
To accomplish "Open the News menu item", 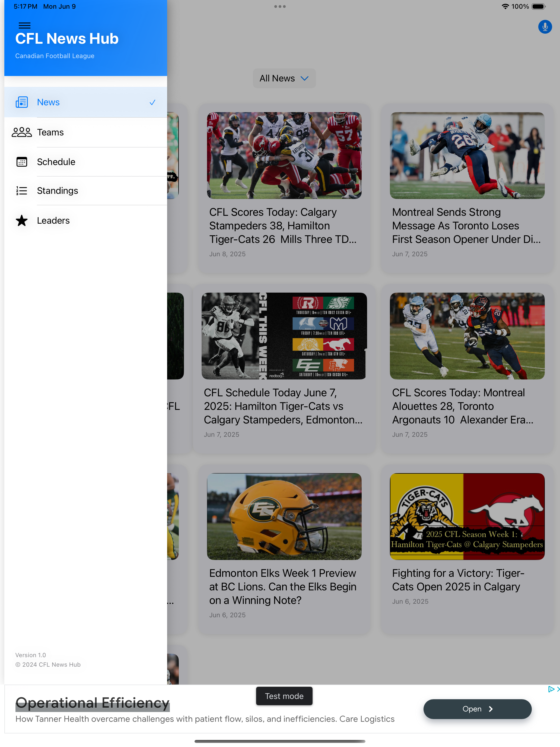I will click(86, 102).
